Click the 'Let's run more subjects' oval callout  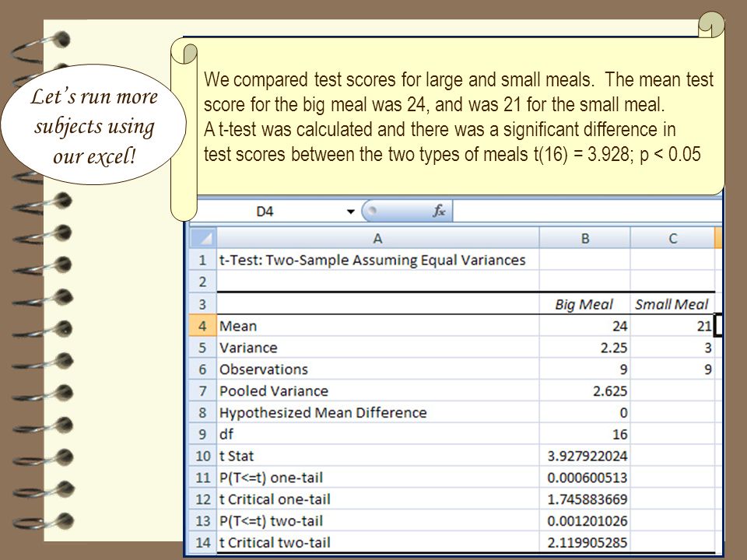(x=94, y=124)
